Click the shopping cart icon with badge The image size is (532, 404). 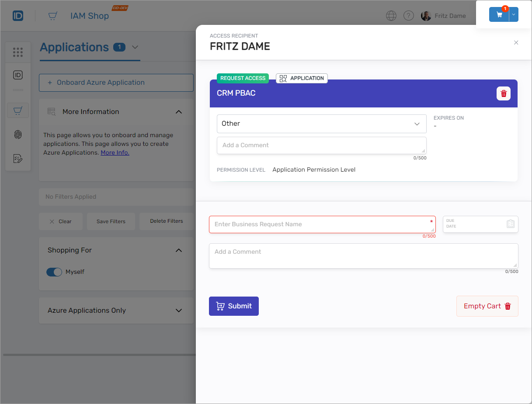point(499,14)
